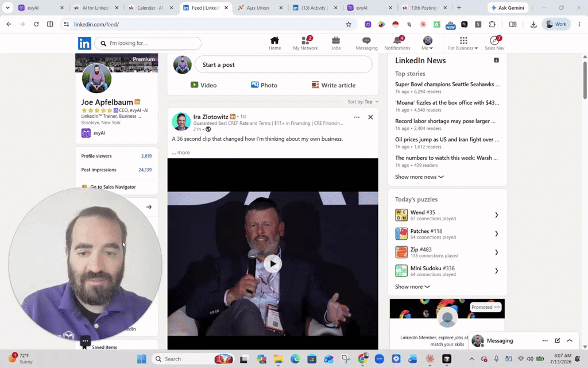
Task: Open LinkedIn Messaging from the nav bar
Action: point(366,43)
